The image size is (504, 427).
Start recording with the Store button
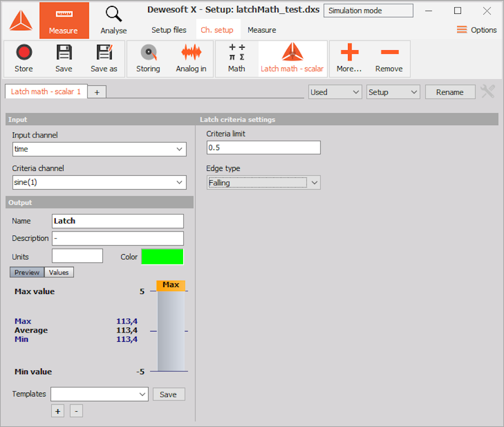(x=24, y=59)
